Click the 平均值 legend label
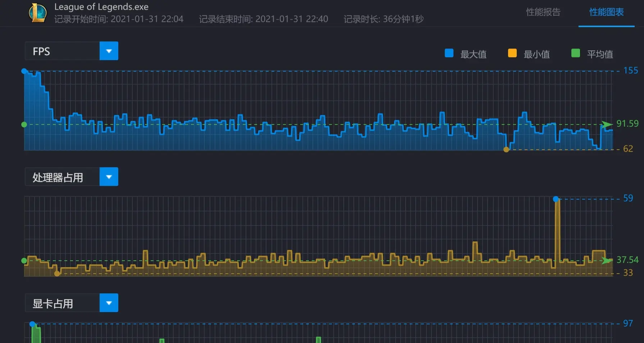644x343 pixels. coord(600,54)
